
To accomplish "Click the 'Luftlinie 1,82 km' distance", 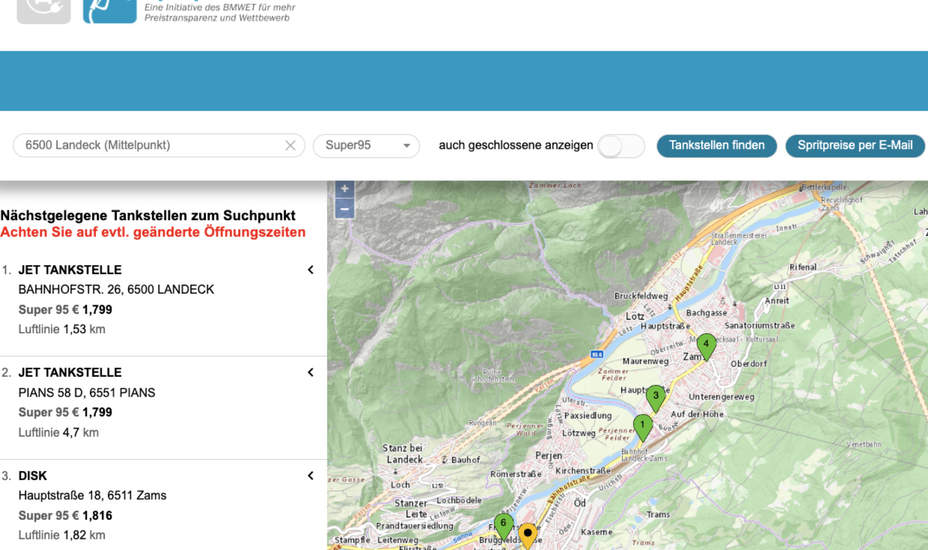I will 62,535.
